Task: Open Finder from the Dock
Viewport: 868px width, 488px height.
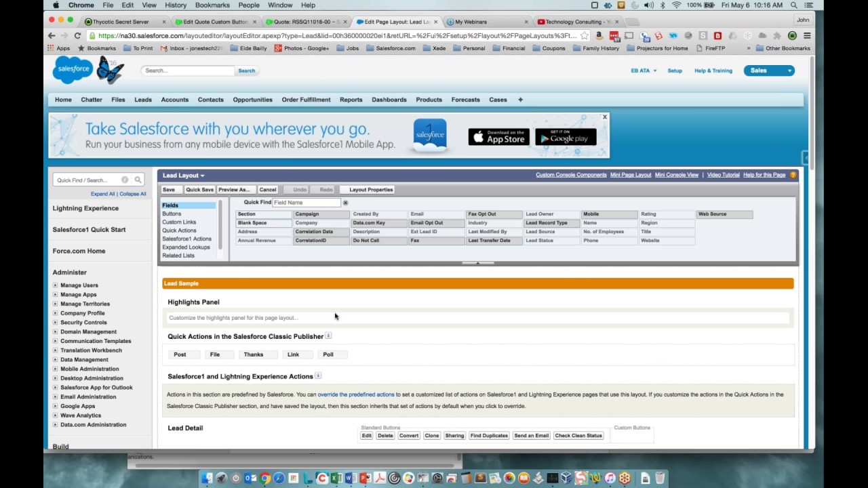Action: 207,478
